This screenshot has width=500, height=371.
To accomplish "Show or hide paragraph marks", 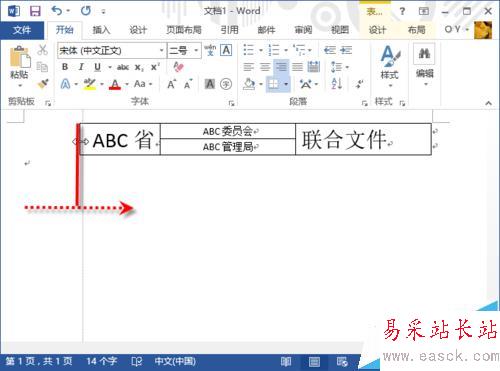I will [359, 84].
